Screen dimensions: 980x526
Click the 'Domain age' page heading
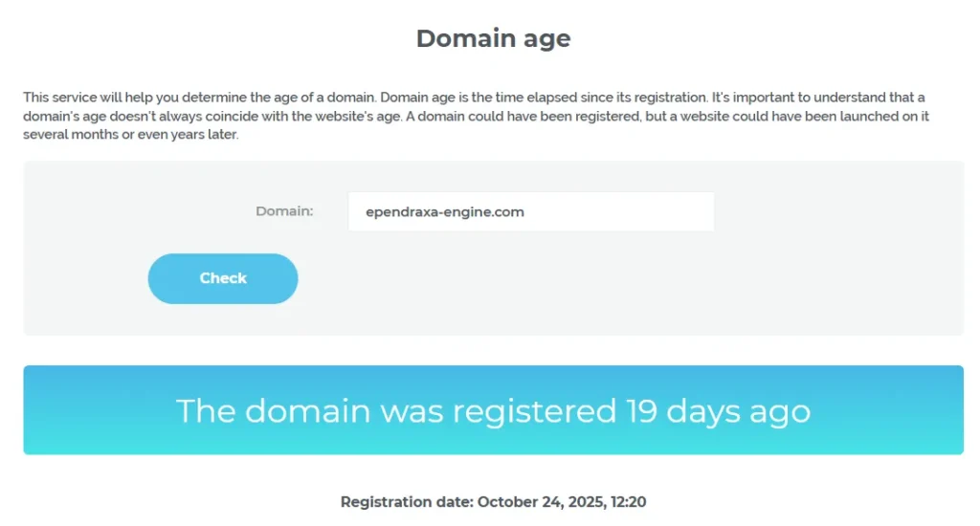tap(493, 38)
